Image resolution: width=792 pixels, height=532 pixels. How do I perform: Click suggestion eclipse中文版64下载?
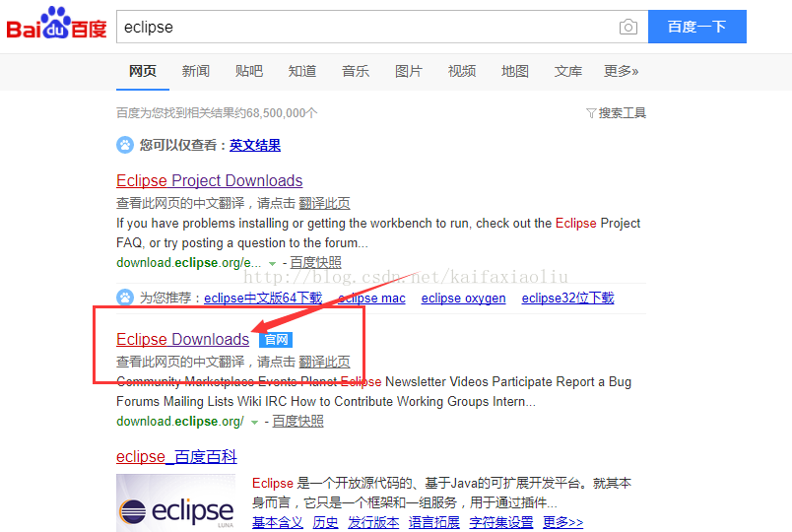pos(263,299)
